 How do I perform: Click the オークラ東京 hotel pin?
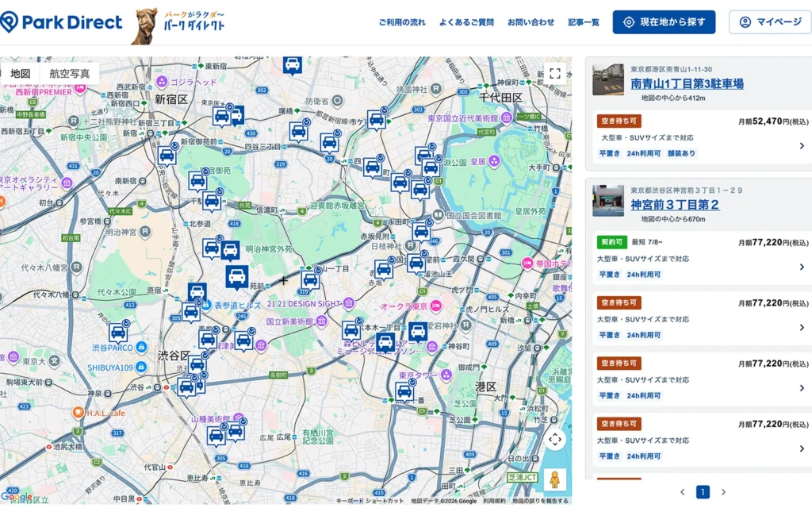pyautogui.click(x=436, y=306)
